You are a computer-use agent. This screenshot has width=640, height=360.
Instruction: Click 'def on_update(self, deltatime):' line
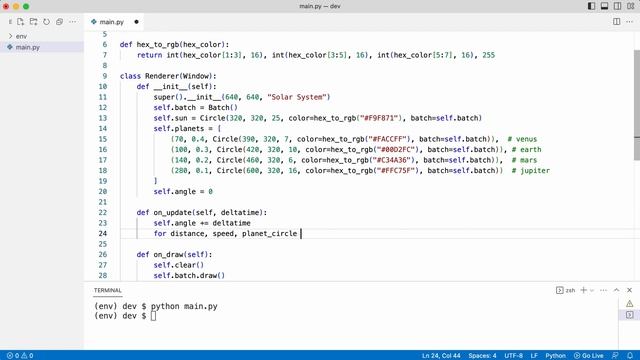pyautogui.click(x=202, y=213)
